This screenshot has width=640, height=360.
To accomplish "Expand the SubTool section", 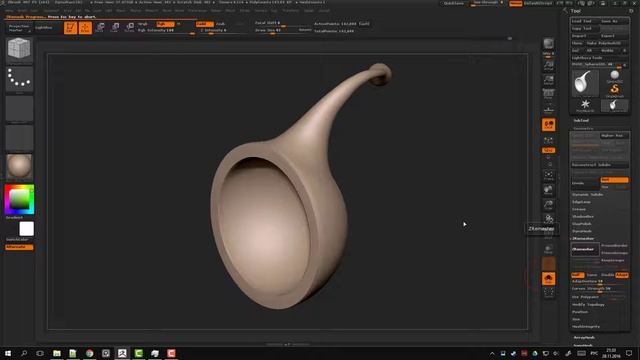I will coord(581,120).
